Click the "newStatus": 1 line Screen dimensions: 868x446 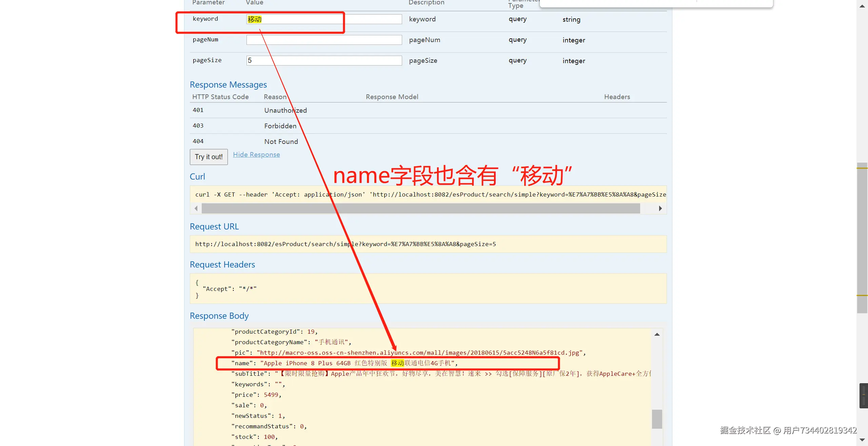[258, 416]
